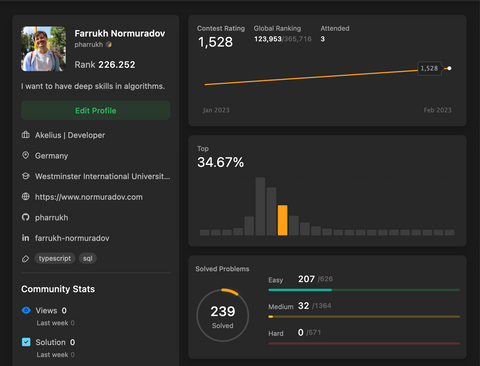The width and height of the screenshot is (480, 366).
Task: Click the white end point of the rating line
Action: 449,68
